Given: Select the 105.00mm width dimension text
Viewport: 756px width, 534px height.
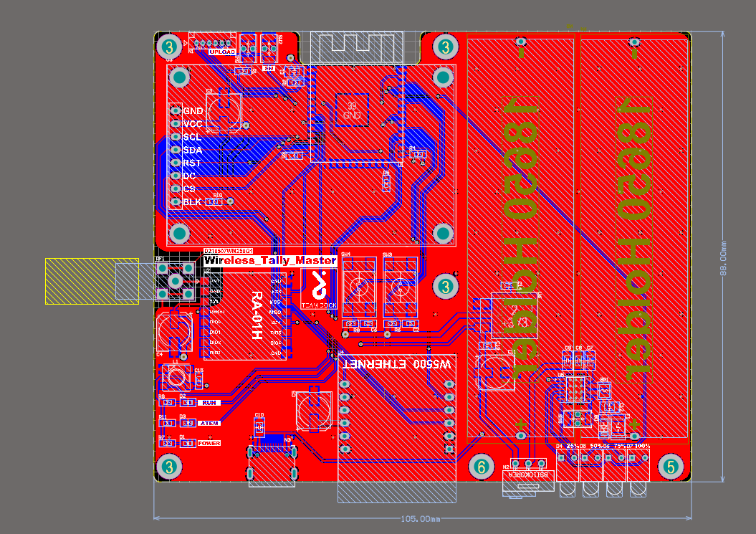Looking at the screenshot, I should tap(421, 518).
